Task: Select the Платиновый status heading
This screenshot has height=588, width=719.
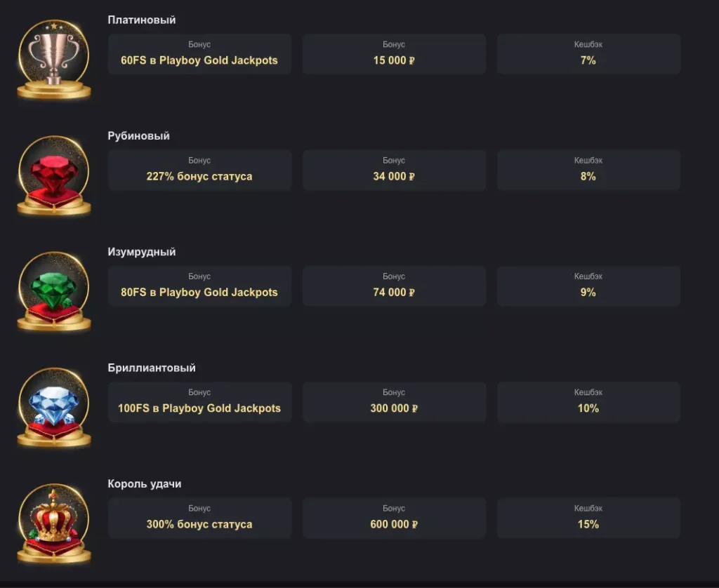Action: (142, 20)
